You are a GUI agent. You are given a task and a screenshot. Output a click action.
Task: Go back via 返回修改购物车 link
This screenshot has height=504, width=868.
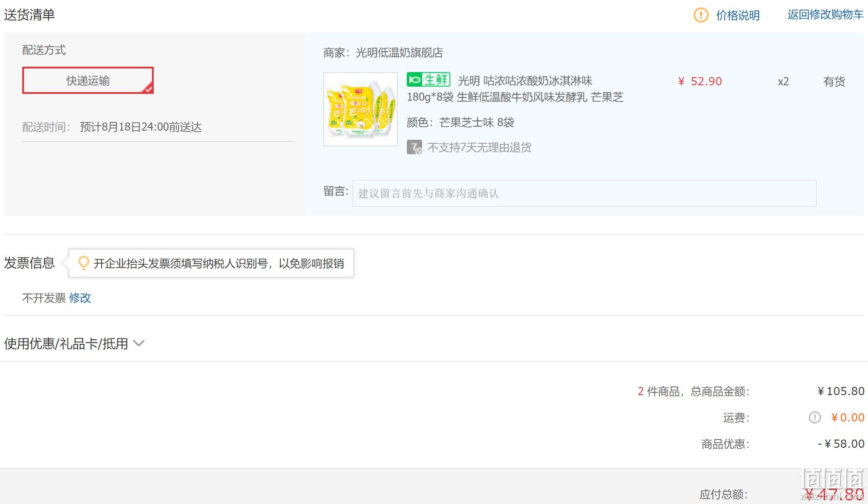coord(825,15)
